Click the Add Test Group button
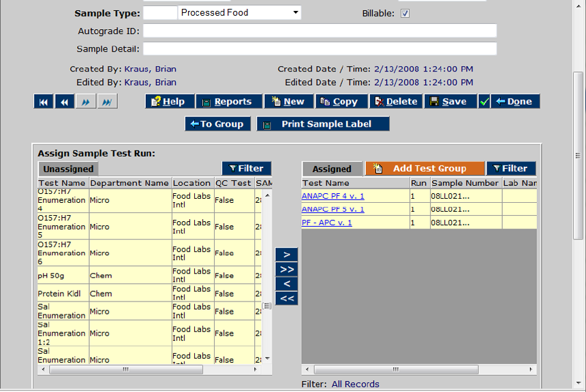The height and width of the screenshot is (392, 586). pos(424,168)
